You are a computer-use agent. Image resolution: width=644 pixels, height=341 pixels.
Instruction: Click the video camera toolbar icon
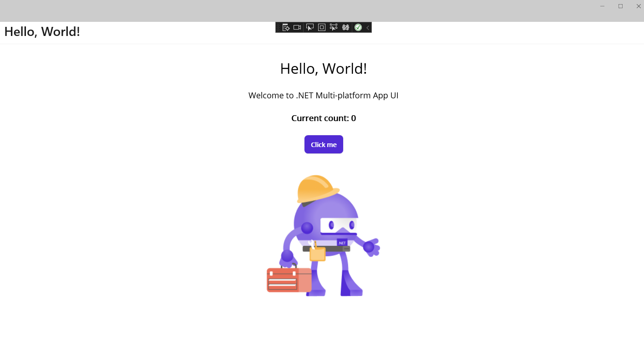click(x=297, y=27)
